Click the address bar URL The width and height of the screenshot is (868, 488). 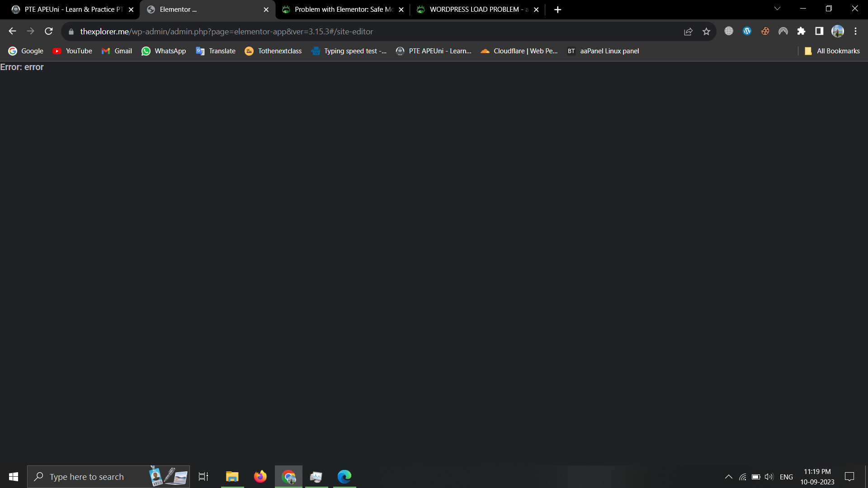(x=226, y=32)
